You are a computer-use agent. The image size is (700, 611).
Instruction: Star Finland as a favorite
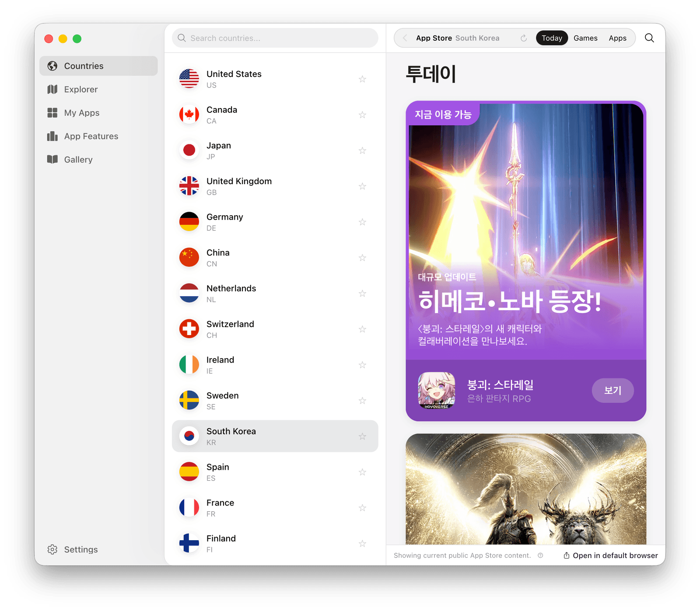pos(362,543)
